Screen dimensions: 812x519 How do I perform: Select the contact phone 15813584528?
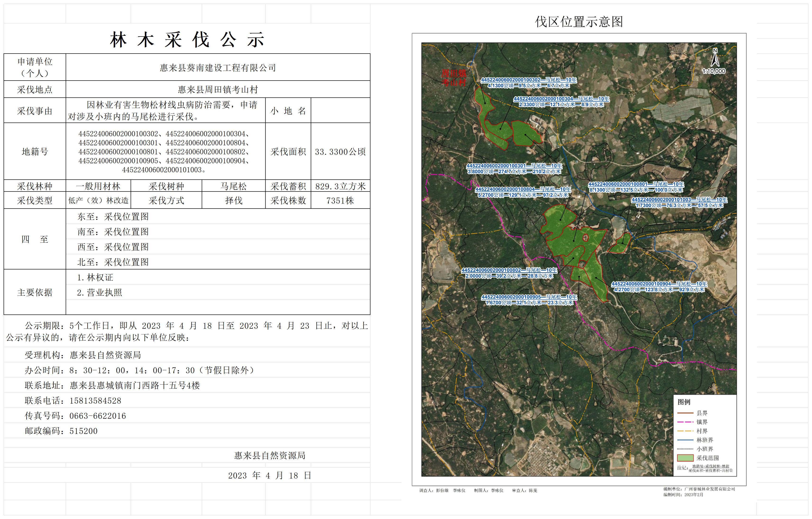click(x=95, y=401)
